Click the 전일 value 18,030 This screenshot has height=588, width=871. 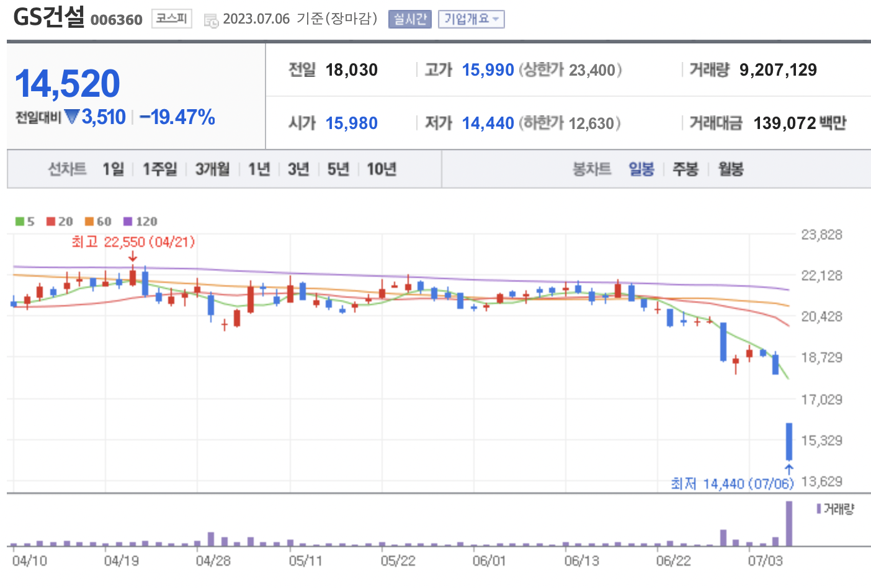click(x=352, y=70)
